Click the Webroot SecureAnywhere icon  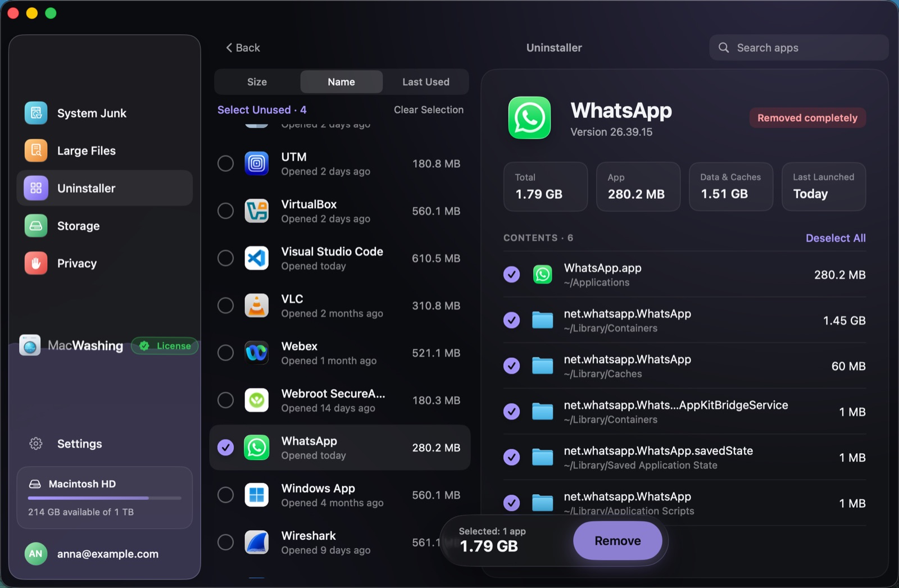click(x=257, y=400)
